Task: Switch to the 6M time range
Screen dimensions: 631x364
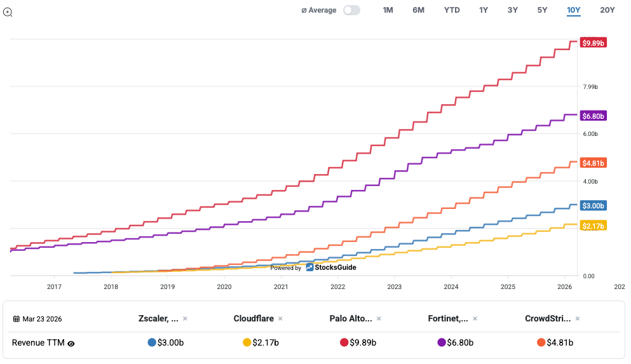Action: coord(418,10)
